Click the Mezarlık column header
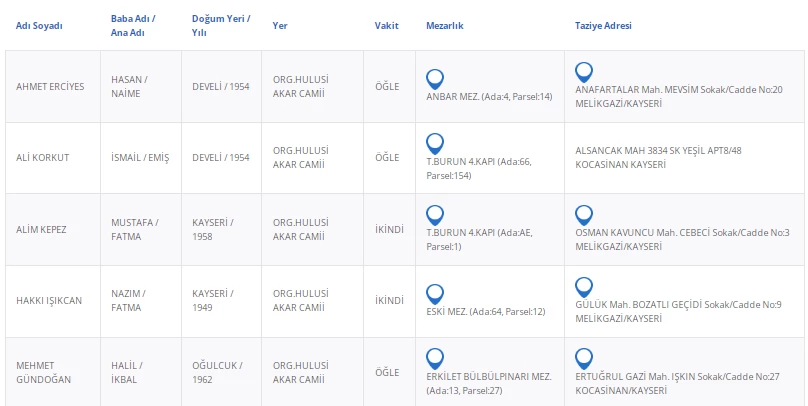Image resolution: width=808 pixels, height=406 pixels. click(444, 26)
